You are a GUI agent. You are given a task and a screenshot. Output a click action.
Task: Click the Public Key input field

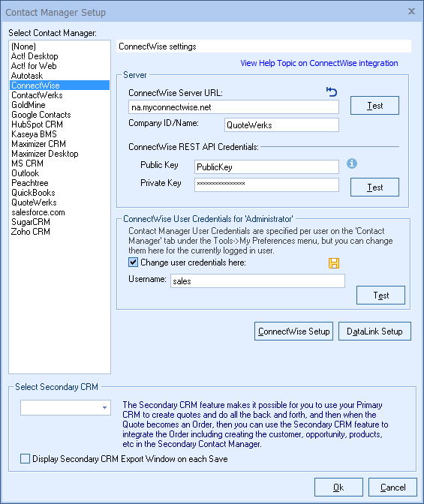coord(266,166)
